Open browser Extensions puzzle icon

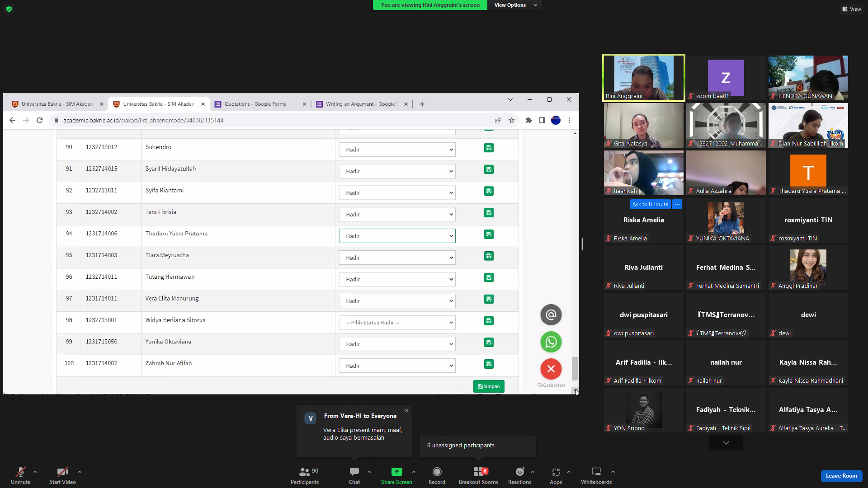pos(528,120)
